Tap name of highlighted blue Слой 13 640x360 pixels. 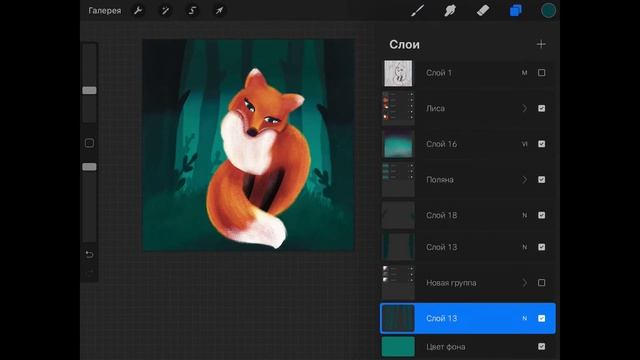[441, 318]
